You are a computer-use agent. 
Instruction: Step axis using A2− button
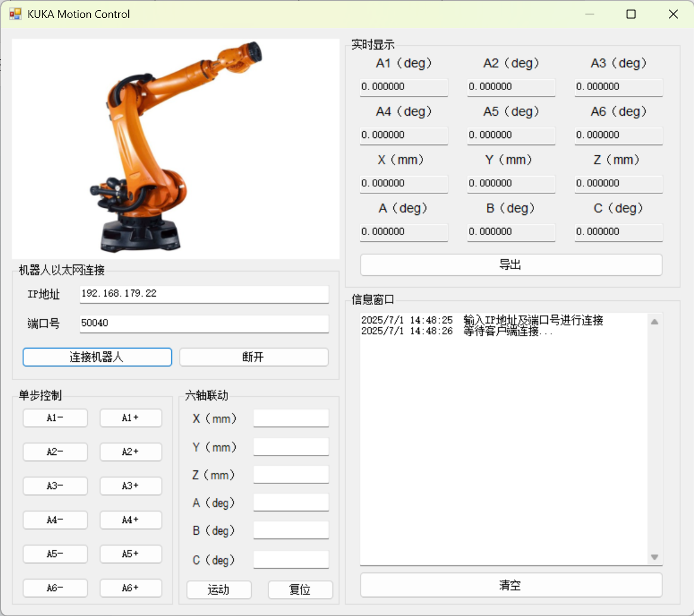(x=55, y=452)
